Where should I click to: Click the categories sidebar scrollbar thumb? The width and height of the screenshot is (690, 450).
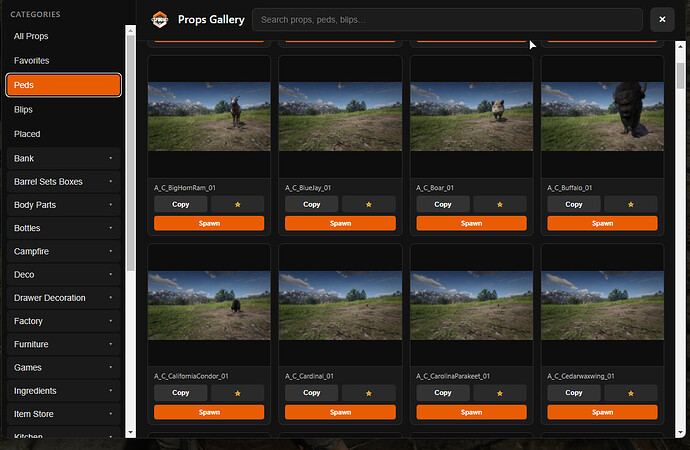(x=130, y=153)
